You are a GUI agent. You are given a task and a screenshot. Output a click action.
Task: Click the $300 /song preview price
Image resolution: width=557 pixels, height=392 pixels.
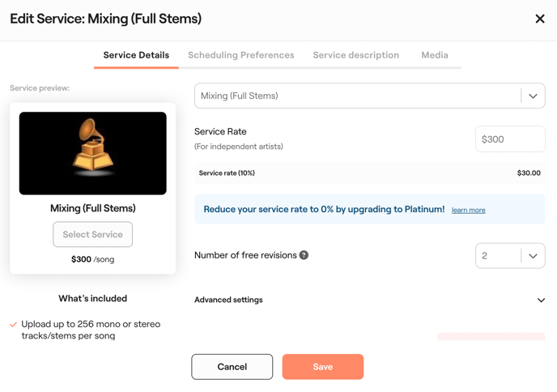pyautogui.click(x=92, y=260)
